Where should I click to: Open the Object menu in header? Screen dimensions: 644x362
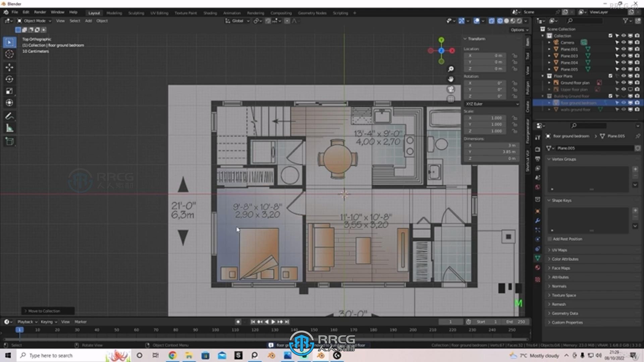(101, 21)
